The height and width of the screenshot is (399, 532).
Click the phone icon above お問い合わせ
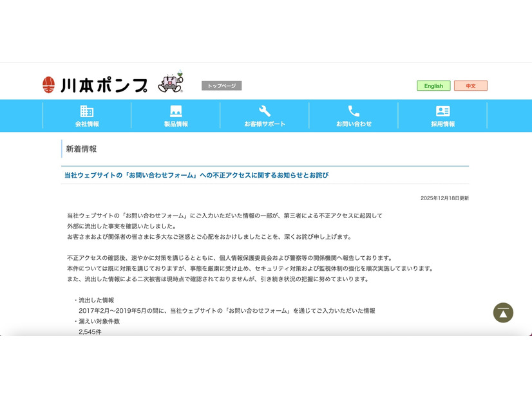pos(354,111)
